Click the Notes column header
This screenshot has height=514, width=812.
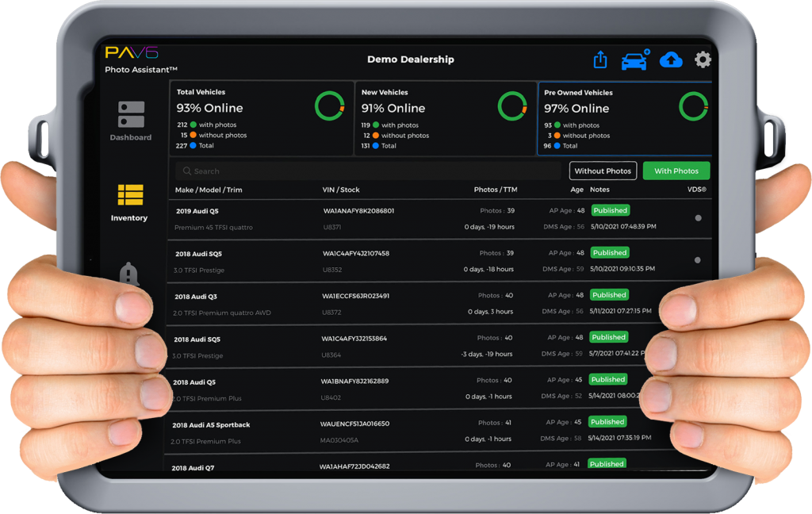coord(599,190)
